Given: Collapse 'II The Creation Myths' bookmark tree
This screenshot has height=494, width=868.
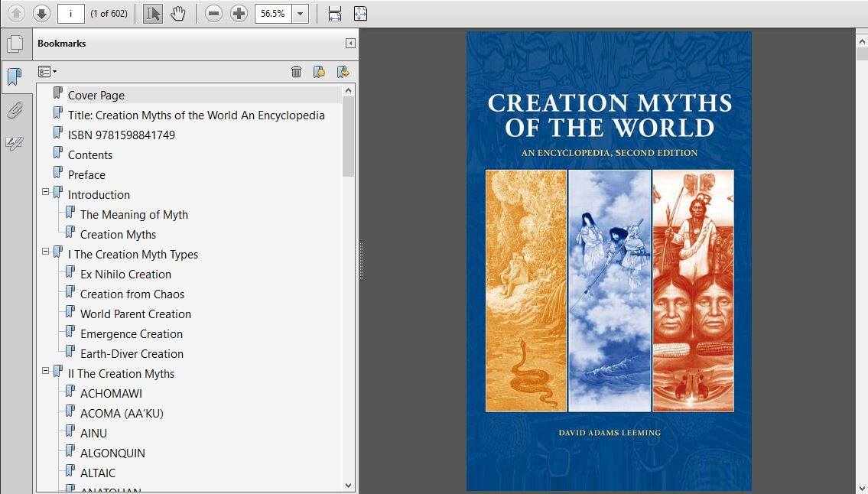Looking at the screenshot, I should pyautogui.click(x=46, y=371).
